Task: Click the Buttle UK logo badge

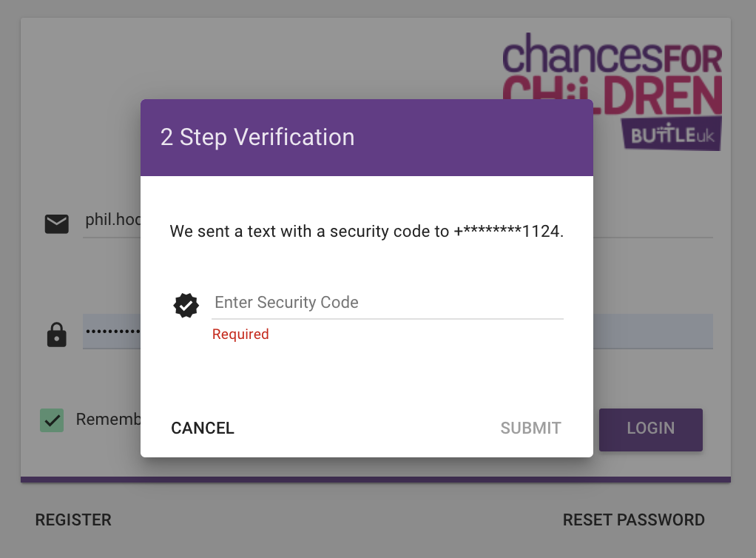Action: click(672, 134)
